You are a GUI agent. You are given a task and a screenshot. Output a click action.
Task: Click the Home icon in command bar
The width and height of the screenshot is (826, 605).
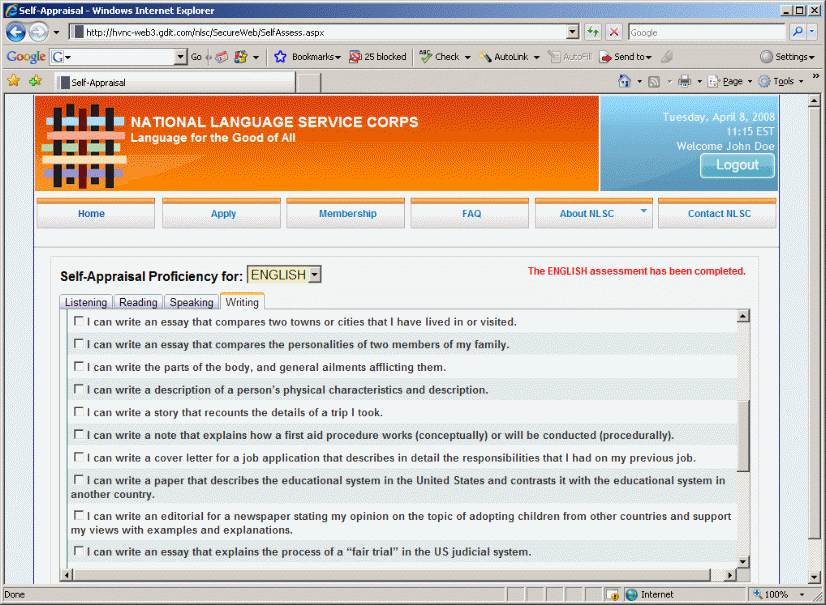624,81
